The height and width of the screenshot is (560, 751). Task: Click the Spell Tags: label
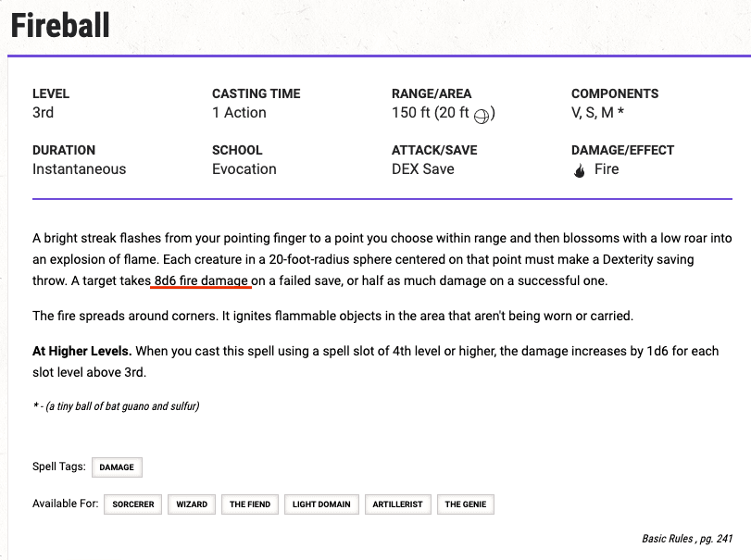coord(59,467)
